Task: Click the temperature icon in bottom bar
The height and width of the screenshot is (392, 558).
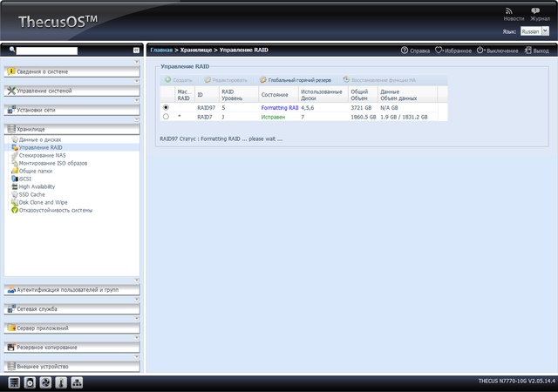Action: pos(61,382)
